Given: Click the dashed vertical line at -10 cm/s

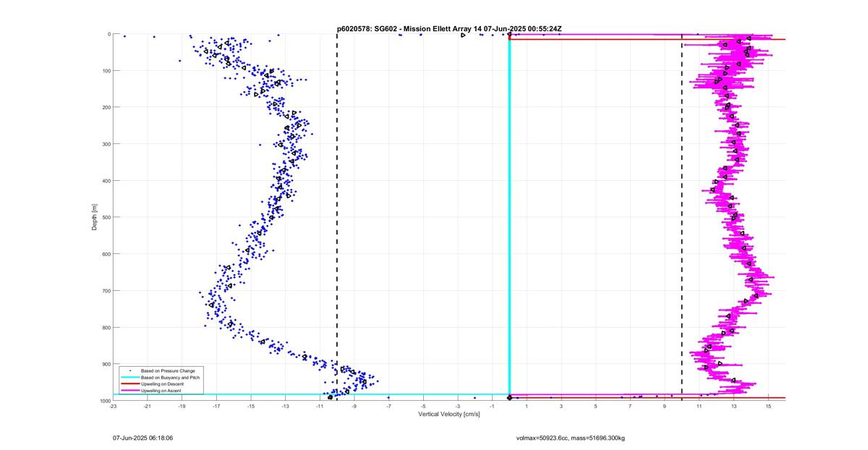Looking at the screenshot, I should tap(337, 217).
